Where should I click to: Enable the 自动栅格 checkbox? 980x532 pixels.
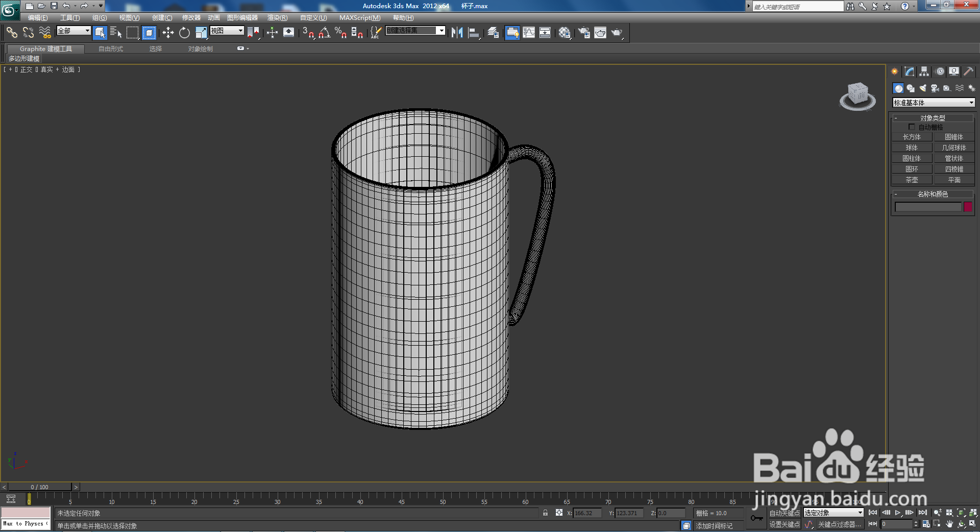[912, 127]
